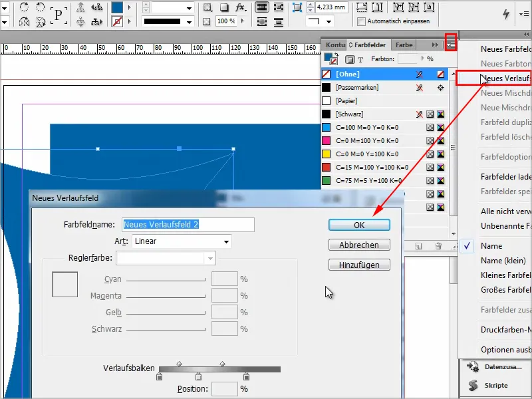Click the new swatch icon at the panel bottom
The height and width of the screenshot is (399, 532).
(x=418, y=246)
